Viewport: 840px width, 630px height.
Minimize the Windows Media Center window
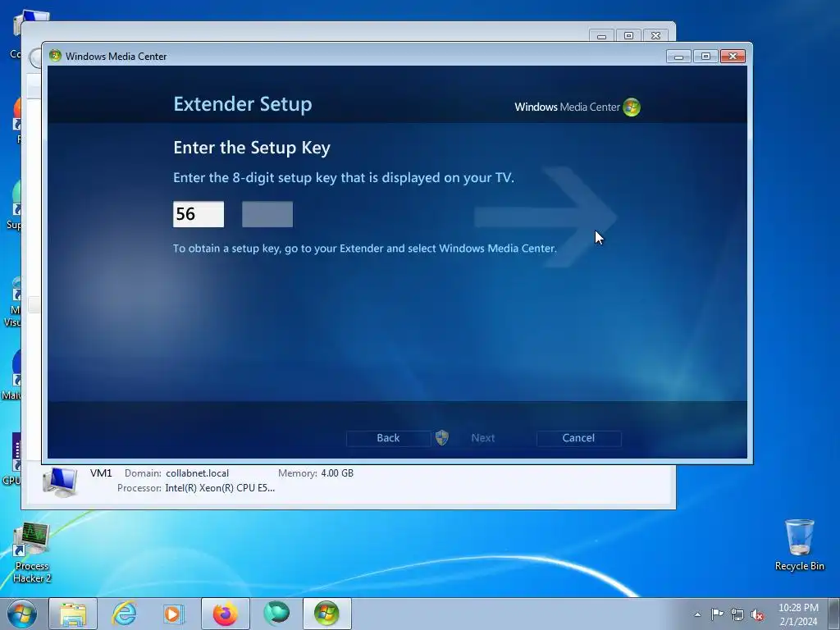coord(678,57)
